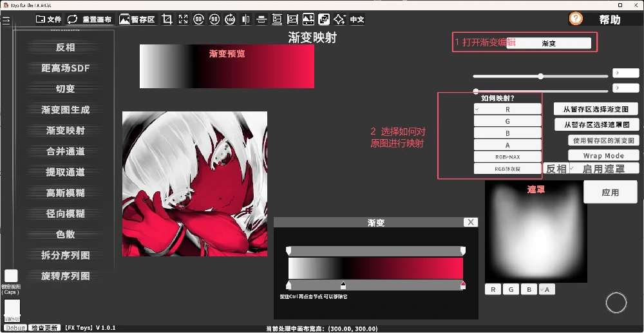Select the R channel mapping option
The width and height of the screenshot is (644, 333).
pyautogui.click(x=507, y=109)
